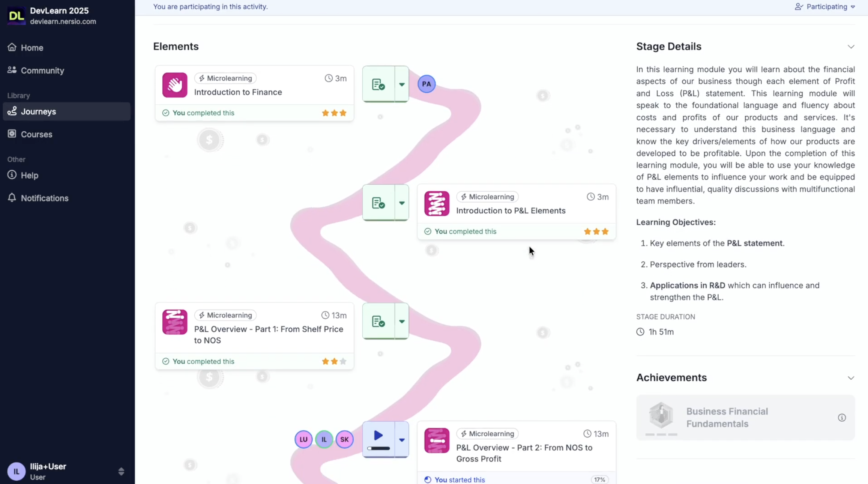Click the LU participant avatar
The width and height of the screenshot is (868, 484).
point(303,439)
